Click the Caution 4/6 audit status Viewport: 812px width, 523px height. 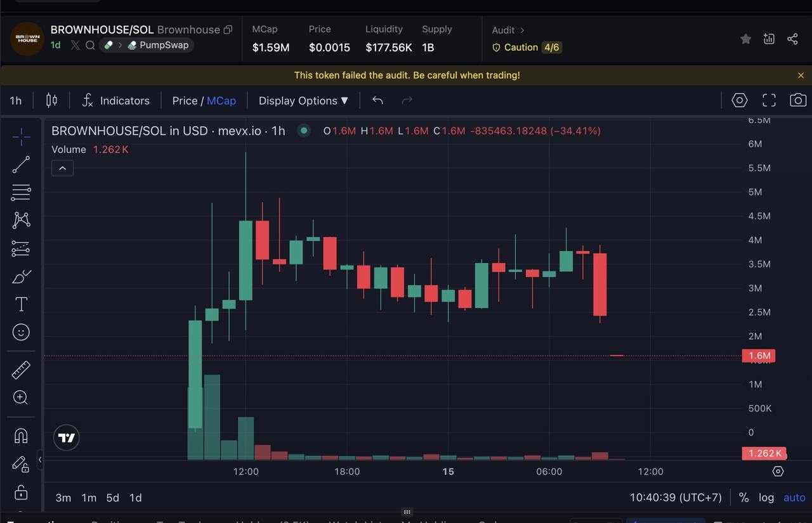(x=527, y=48)
